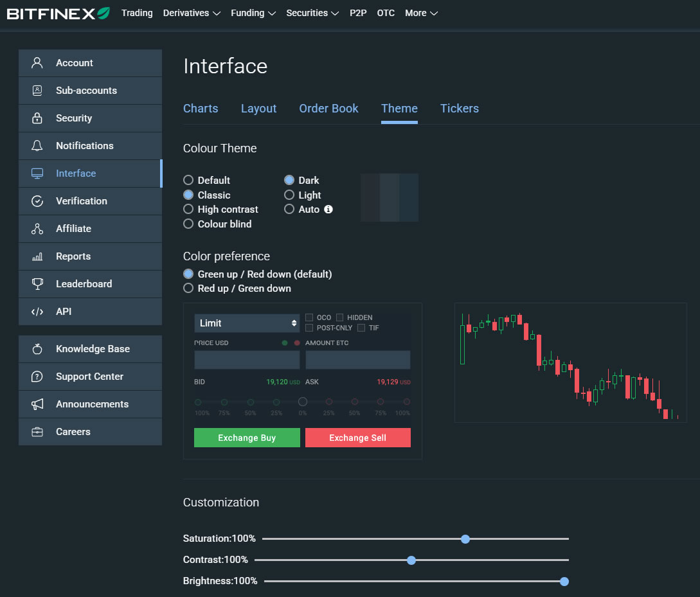The width and height of the screenshot is (700, 597).
Task: Open Notifications via the bell icon
Action: pyautogui.click(x=37, y=146)
